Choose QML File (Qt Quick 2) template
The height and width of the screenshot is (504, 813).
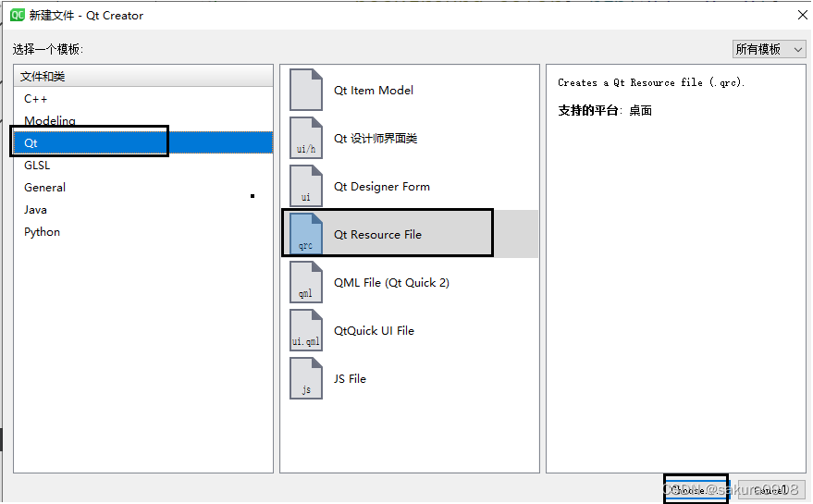(x=410, y=282)
